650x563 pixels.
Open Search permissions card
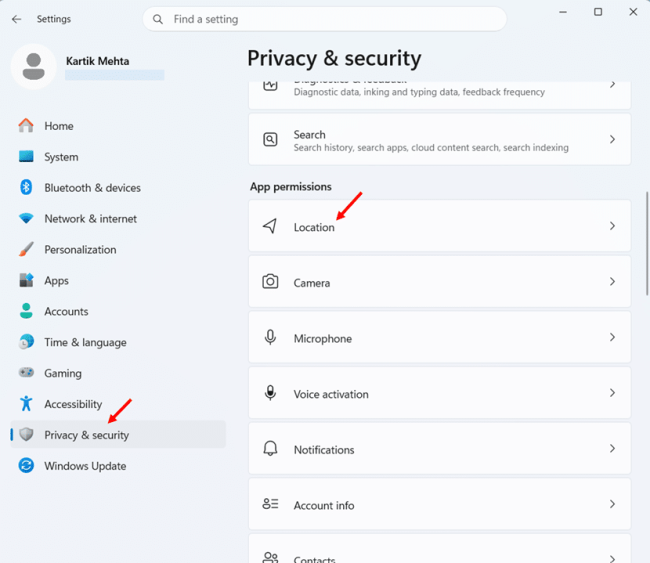tap(439, 139)
